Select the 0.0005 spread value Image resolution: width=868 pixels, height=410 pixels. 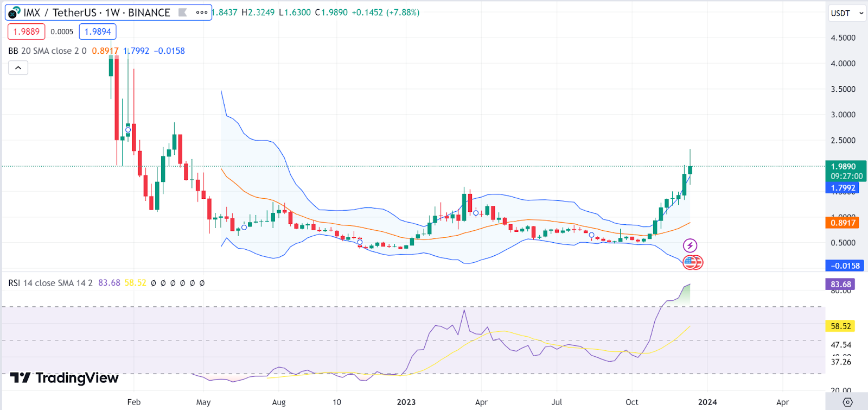[62, 31]
